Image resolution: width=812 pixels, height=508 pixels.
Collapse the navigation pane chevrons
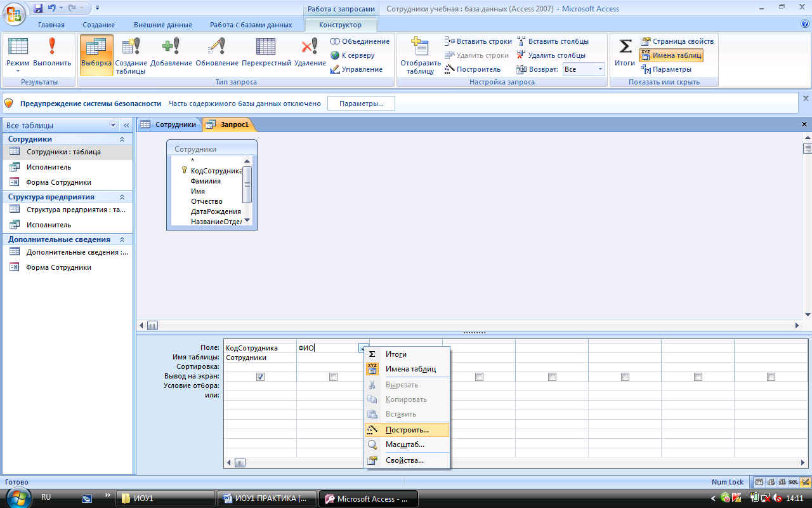[x=126, y=125]
